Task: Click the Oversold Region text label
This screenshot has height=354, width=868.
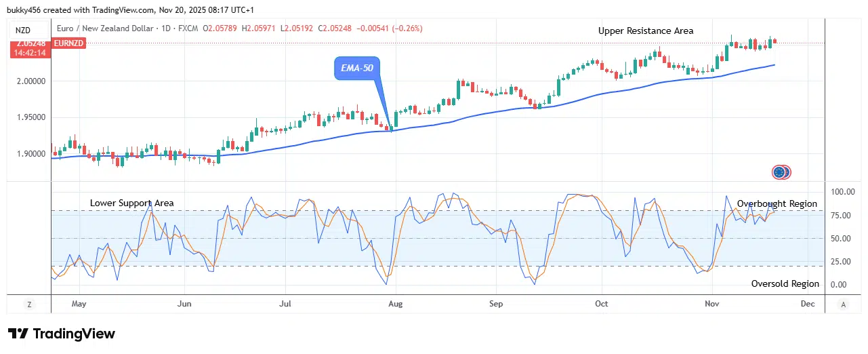Action: 785,284
